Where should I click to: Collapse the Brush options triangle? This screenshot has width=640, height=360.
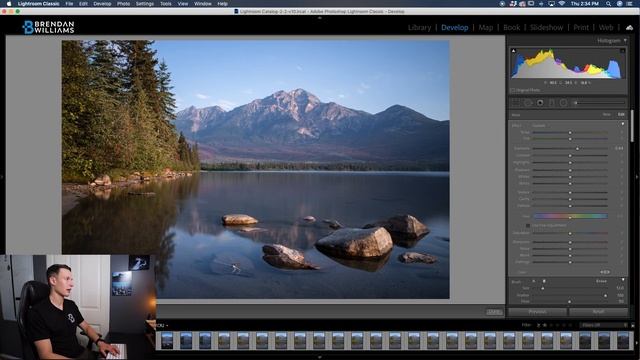(623, 280)
